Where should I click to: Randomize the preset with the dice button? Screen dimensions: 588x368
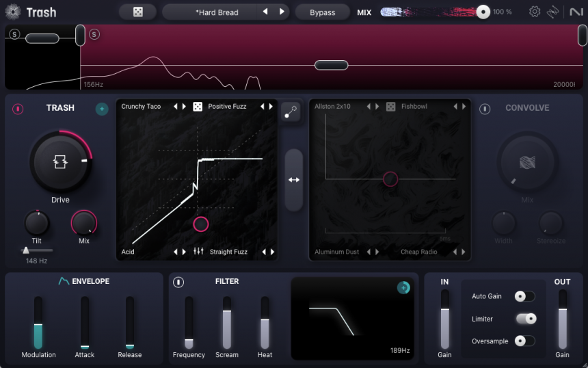[138, 12]
